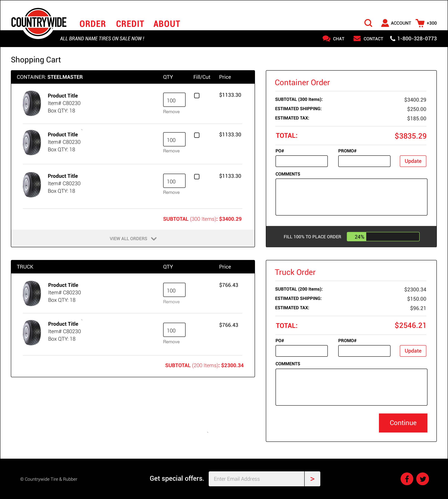The image size is (448, 499).
Task: Check Fill/Cut for first container product
Action: (x=197, y=96)
